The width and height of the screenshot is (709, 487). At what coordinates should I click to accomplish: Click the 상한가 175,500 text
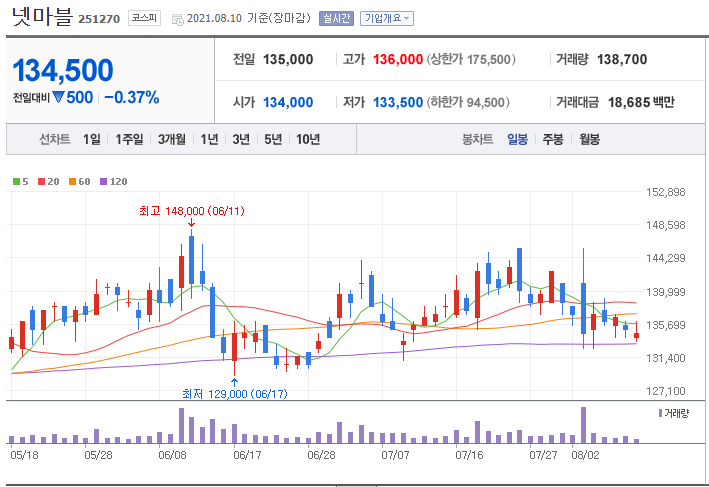[471, 59]
